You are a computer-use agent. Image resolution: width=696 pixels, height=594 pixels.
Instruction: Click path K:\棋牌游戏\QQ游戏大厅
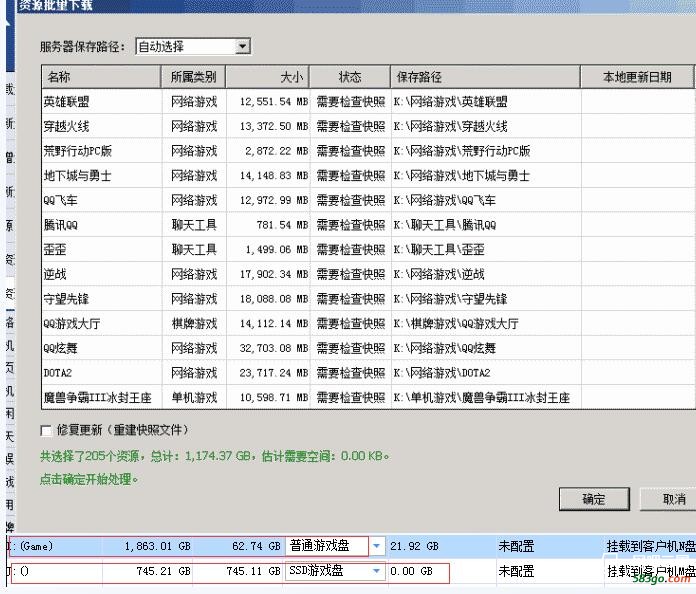[x=456, y=324]
